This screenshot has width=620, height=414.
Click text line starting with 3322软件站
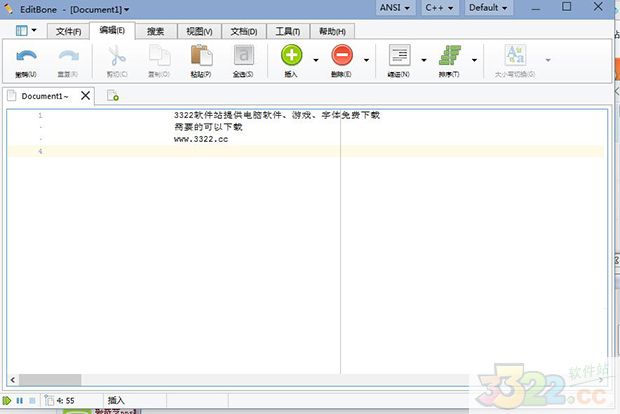click(x=277, y=115)
